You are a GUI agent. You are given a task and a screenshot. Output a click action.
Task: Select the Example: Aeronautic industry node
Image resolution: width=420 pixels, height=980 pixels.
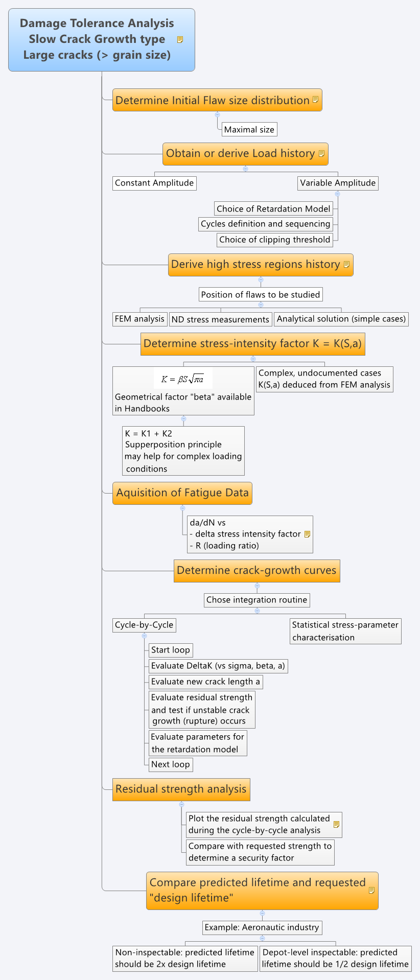point(262,927)
